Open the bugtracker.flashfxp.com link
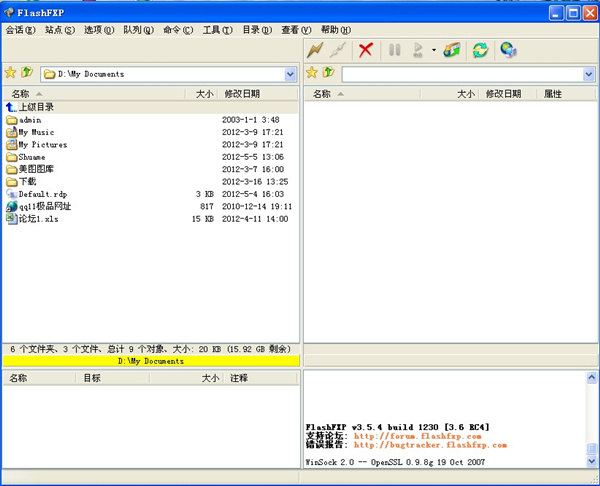The height and width of the screenshot is (486, 600). [430, 445]
